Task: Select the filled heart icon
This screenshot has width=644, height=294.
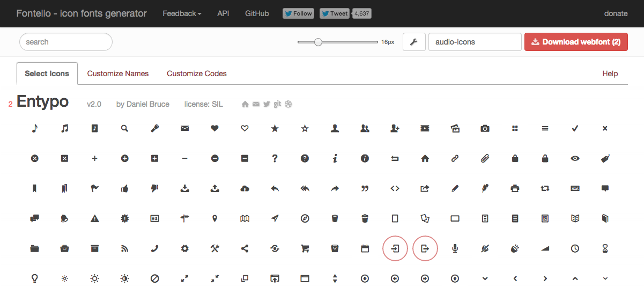Action: pyautogui.click(x=215, y=128)
